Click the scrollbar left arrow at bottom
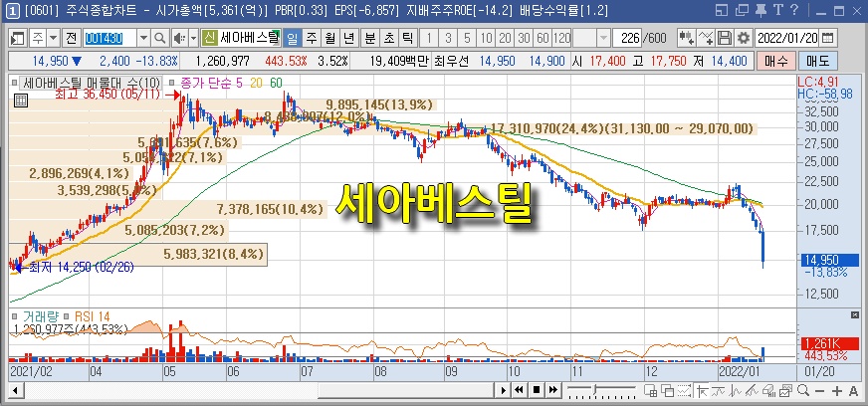868x406 pixels. pyautogui.click(x=14, y=390)
